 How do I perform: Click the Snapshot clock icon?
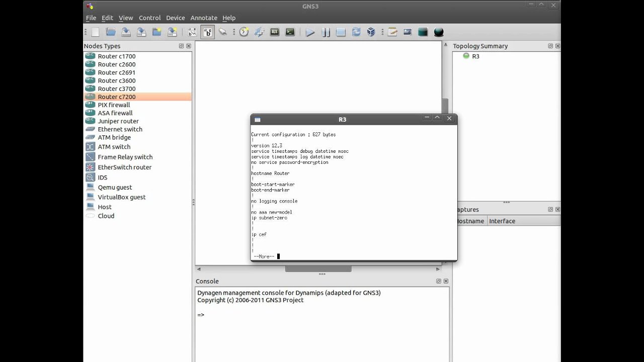(244, 32)
